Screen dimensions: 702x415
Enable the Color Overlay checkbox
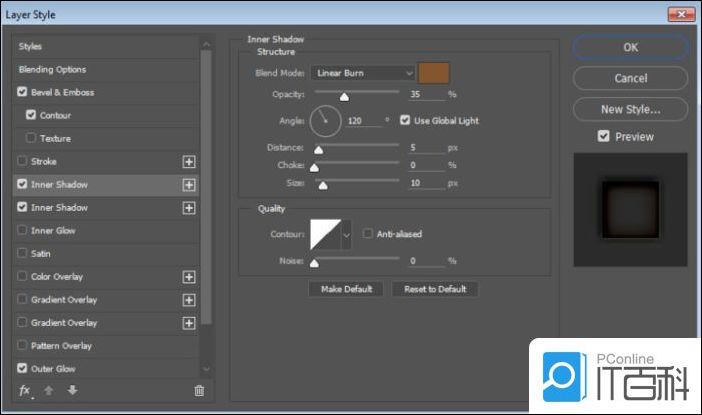[22, 276]
